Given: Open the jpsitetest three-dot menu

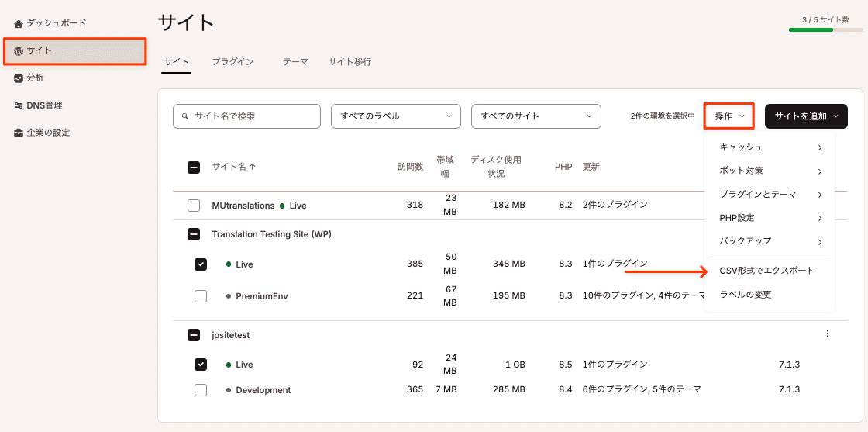Looking at the screenshot, I should tap(828, 334).
